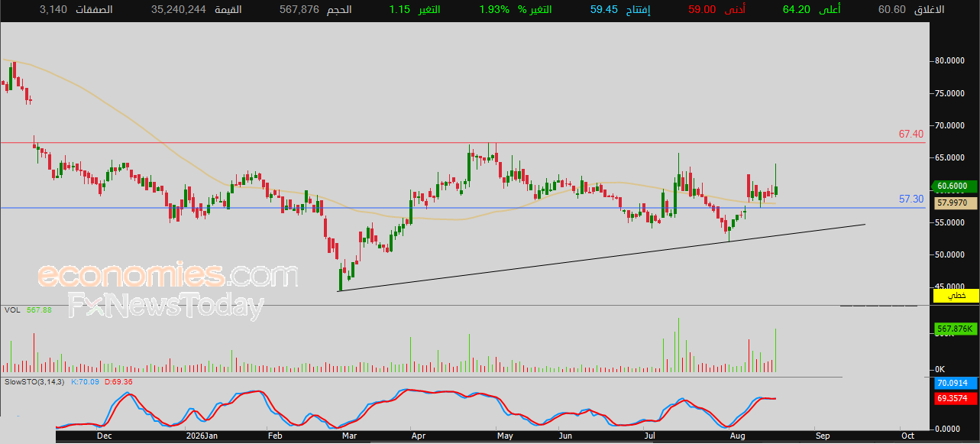Click the التغير % value 1.93%

point(494,9)
